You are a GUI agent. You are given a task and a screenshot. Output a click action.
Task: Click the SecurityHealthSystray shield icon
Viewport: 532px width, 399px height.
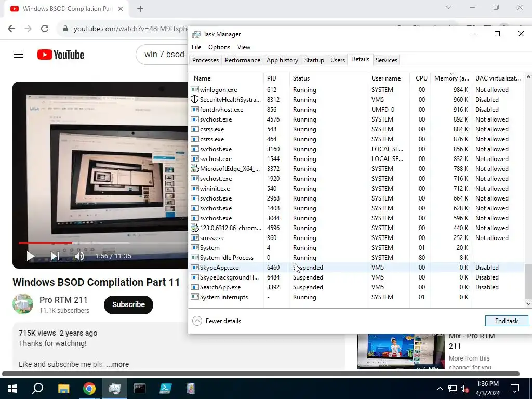[x=194, y=99]
